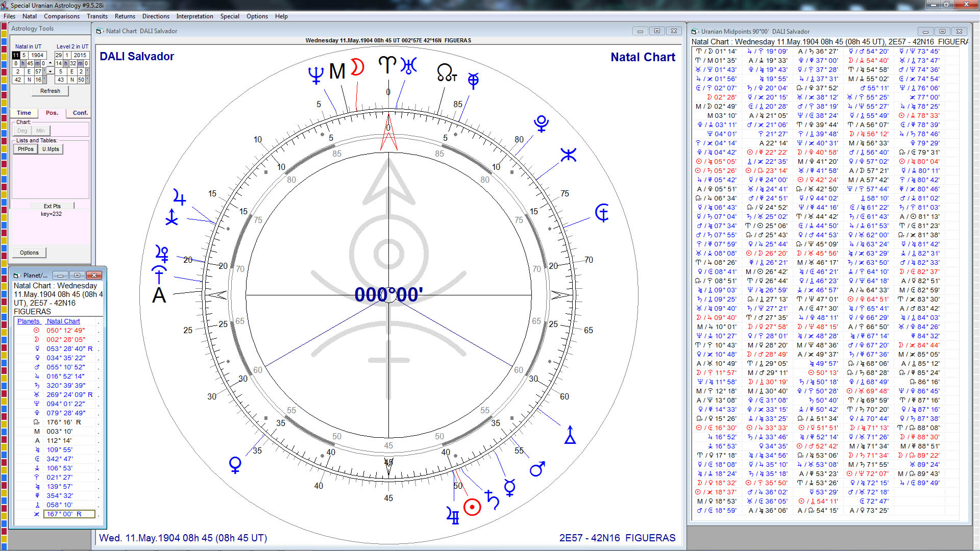Click the red-circled Sun symbol near chart bottom
The height and width of the screenshot is (551, 980).
[472, 508]
